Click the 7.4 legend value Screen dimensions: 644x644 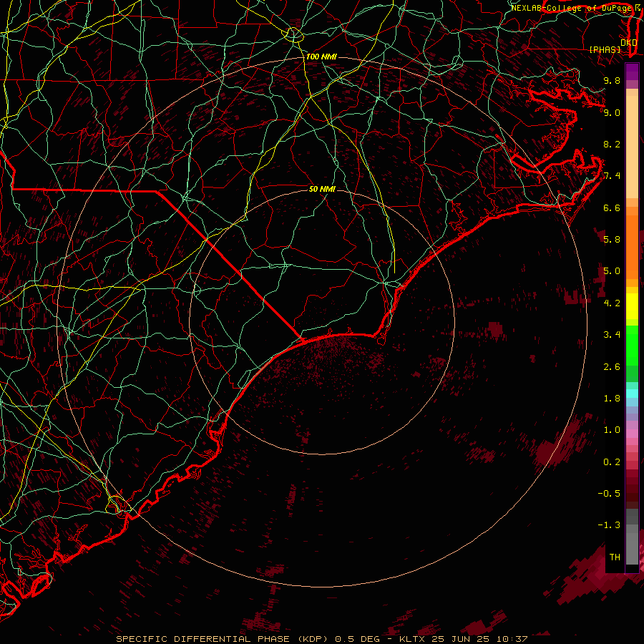(612, 176)
